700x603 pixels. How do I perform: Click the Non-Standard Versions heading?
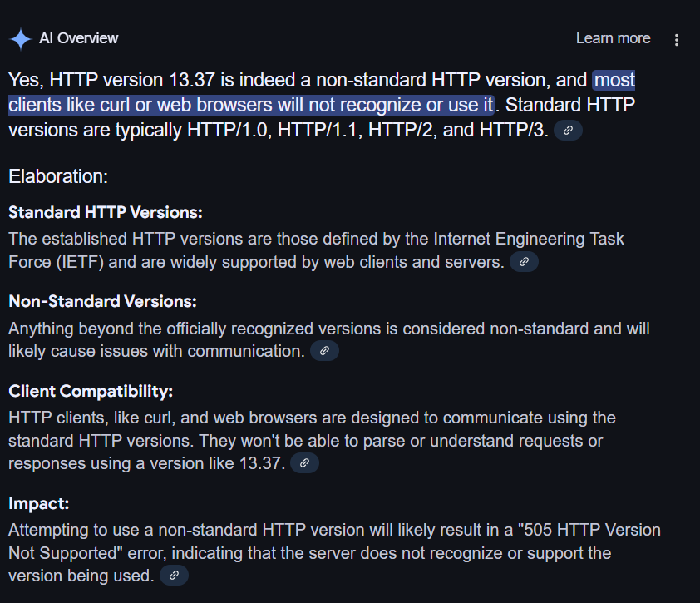[x=103, y=301]
